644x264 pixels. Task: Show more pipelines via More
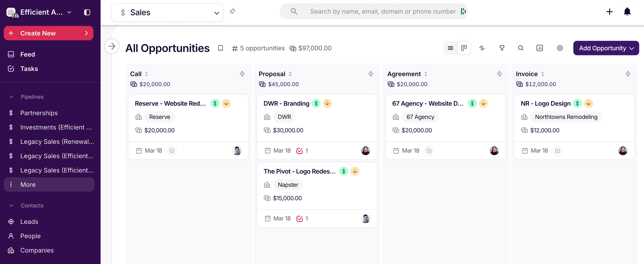click(x=49, y=185)
